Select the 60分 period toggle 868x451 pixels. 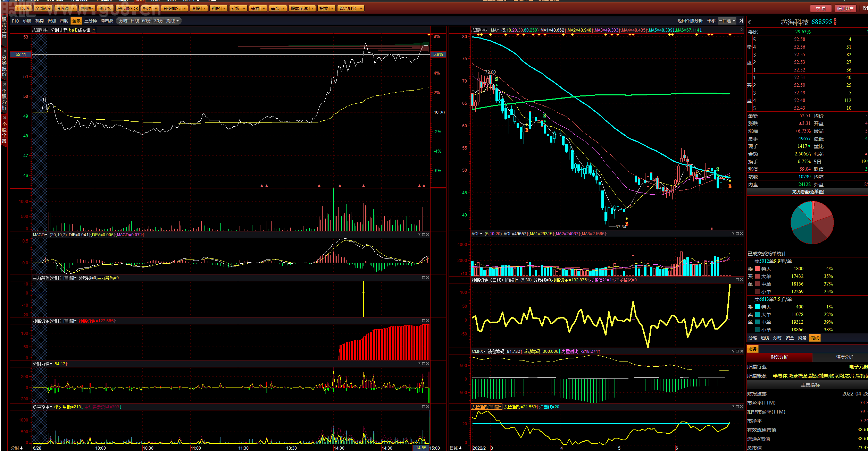click(x=147, y=21)
